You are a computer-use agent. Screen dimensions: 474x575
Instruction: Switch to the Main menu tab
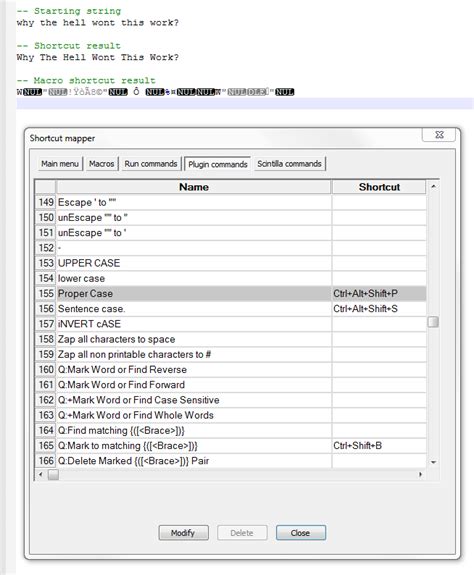coord(60,164)
